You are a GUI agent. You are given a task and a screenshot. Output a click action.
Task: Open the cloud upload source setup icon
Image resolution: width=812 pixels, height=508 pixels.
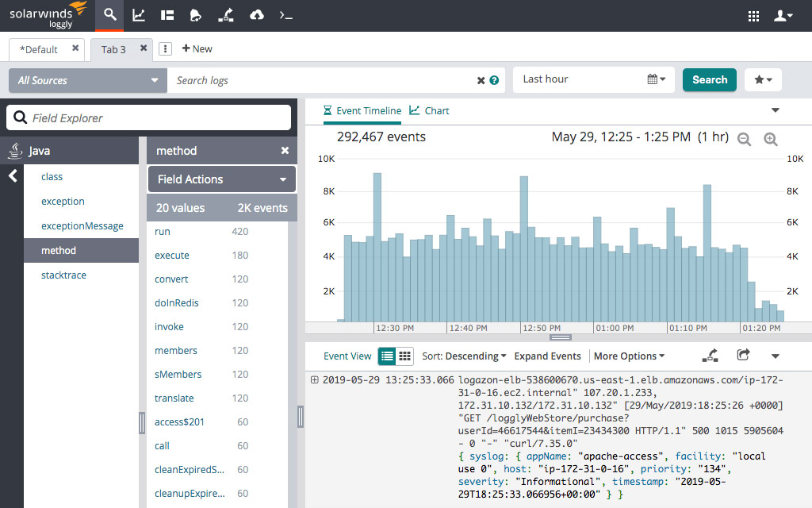tap(256, 15)
